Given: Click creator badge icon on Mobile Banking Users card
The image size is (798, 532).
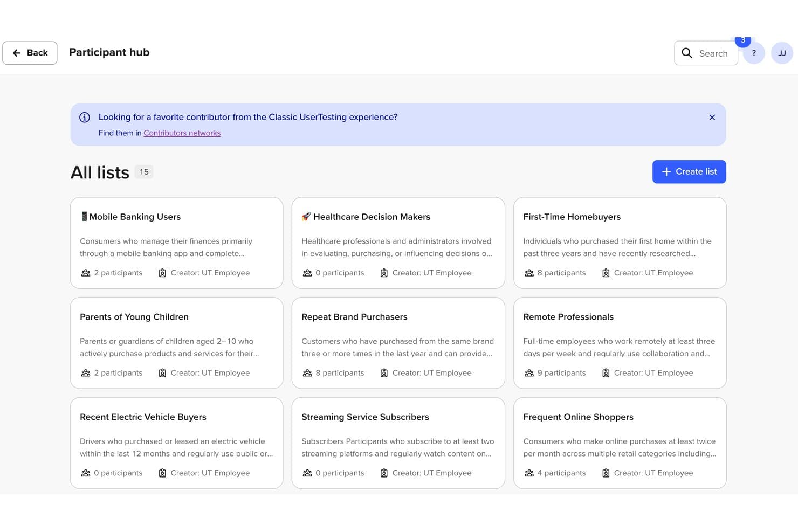Looking at the screenshot, I should [162, 273].
